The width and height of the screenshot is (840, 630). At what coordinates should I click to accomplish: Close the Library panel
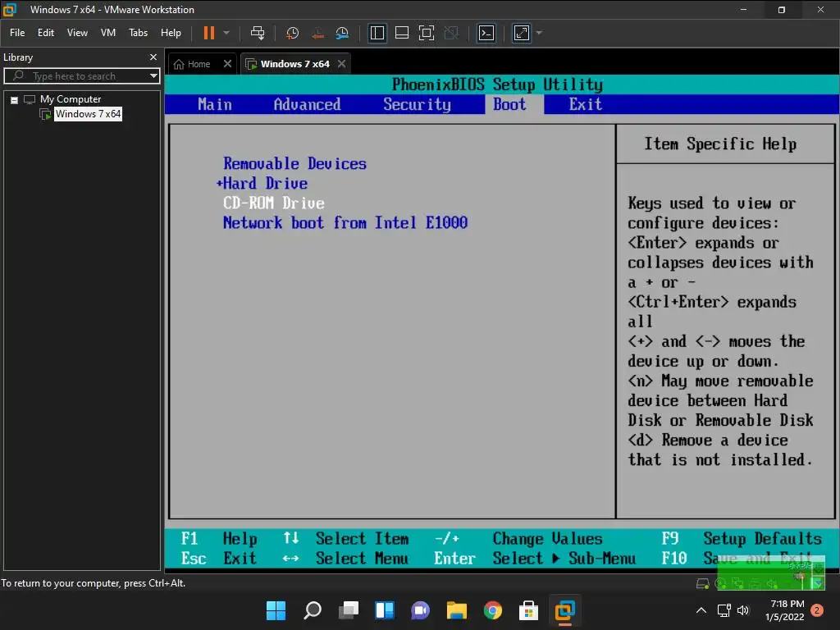coord(153,57)
